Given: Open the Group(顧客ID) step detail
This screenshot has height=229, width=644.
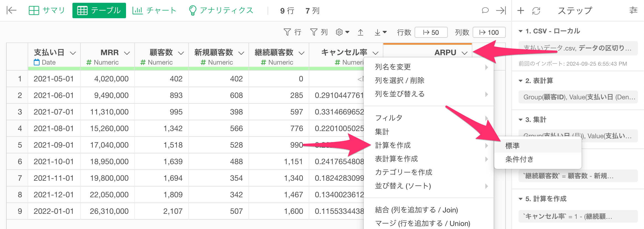Looking at the screenshot, I should point(578,97).
